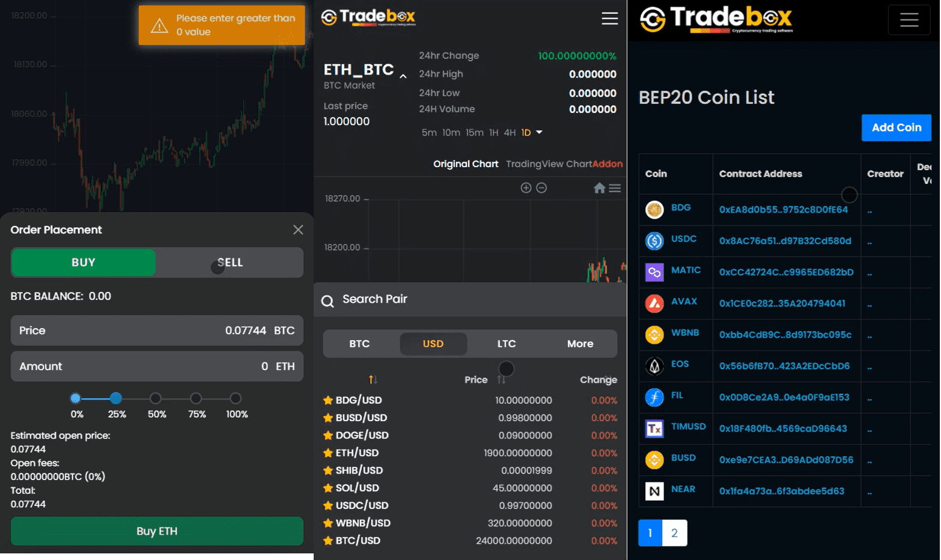Close the Order Placement panel

[x=298, y=230]
